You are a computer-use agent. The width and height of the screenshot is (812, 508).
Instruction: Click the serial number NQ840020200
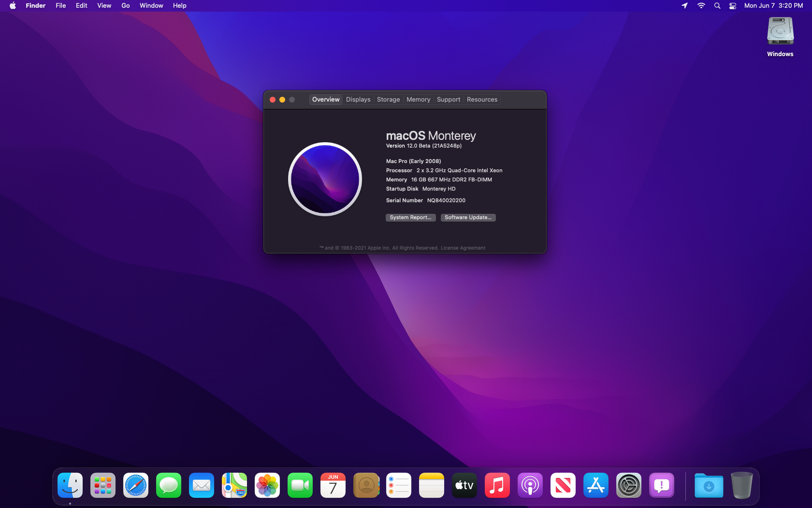446,200
